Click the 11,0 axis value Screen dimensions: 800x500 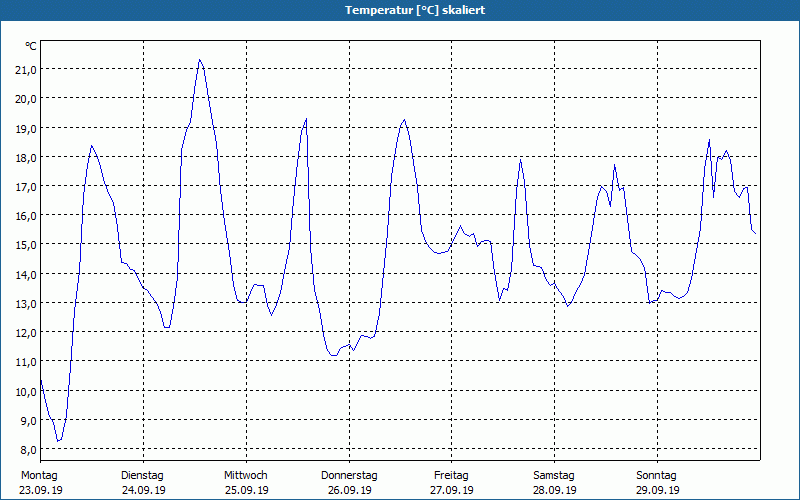click(26, 362)
